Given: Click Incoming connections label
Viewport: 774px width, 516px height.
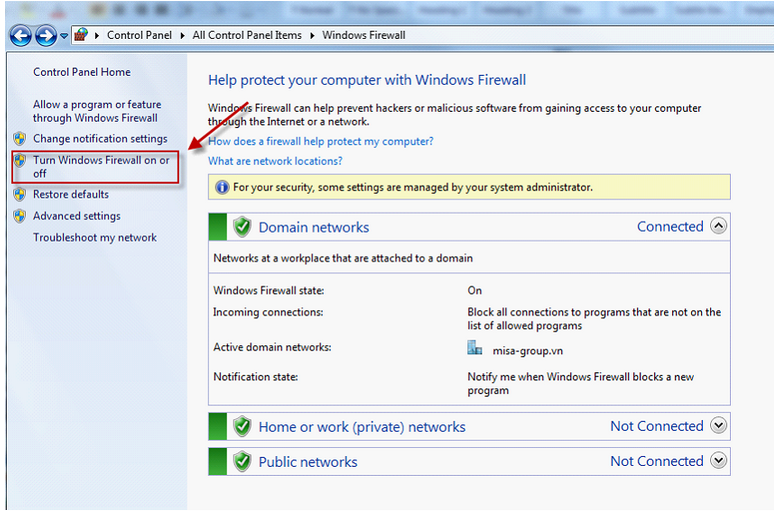Looking at the screenshot, I should tap(268, 312).
